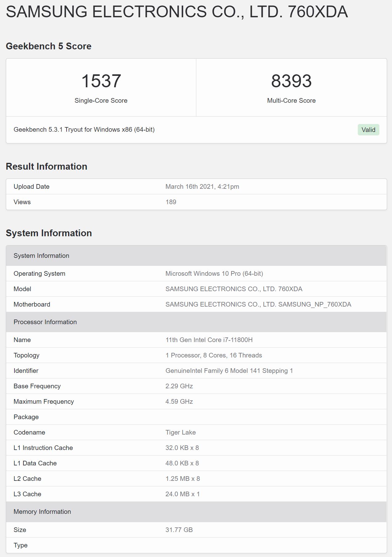
Task: Click the maximum frequency 4.59 GHz
Action: tap(179, 402)
